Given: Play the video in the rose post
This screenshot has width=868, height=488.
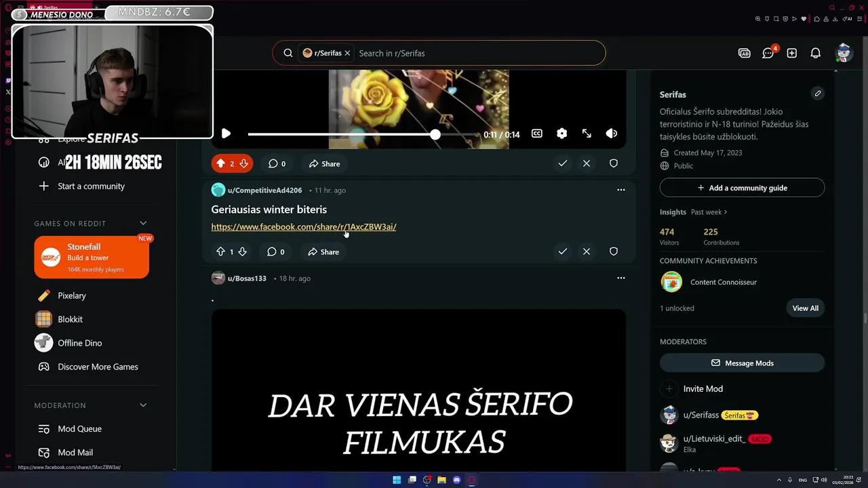Looking at the screenshot, I should pos(226,134).
